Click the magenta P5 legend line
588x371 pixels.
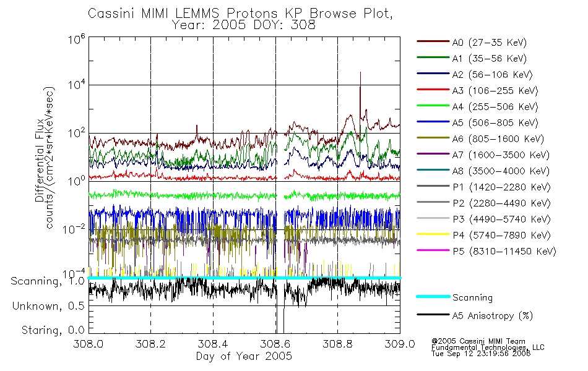pos(433,250)
